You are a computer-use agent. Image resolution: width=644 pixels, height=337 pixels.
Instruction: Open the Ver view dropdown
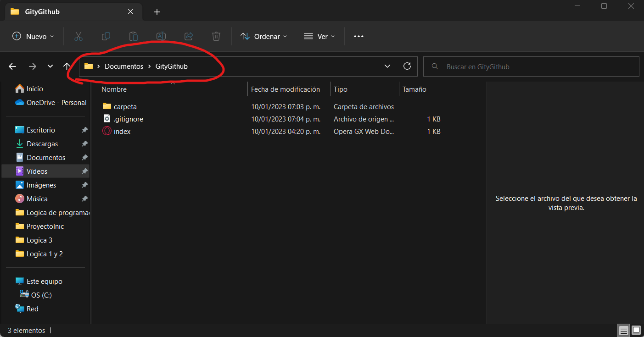pos(319,36)
